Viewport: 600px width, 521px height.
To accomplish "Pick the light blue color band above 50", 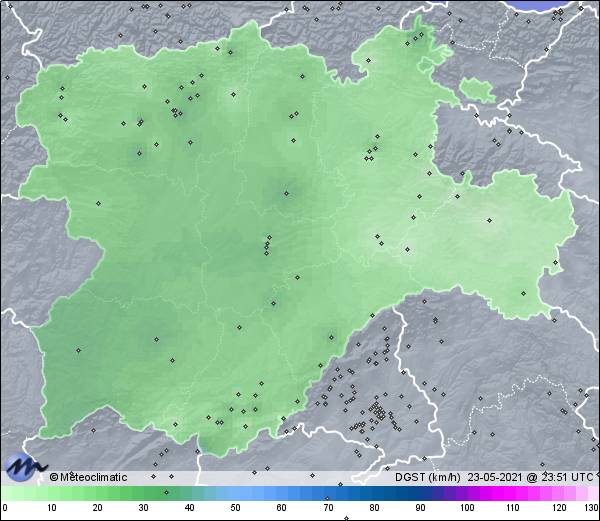I will pyautogui.click(x=235, y=494).
